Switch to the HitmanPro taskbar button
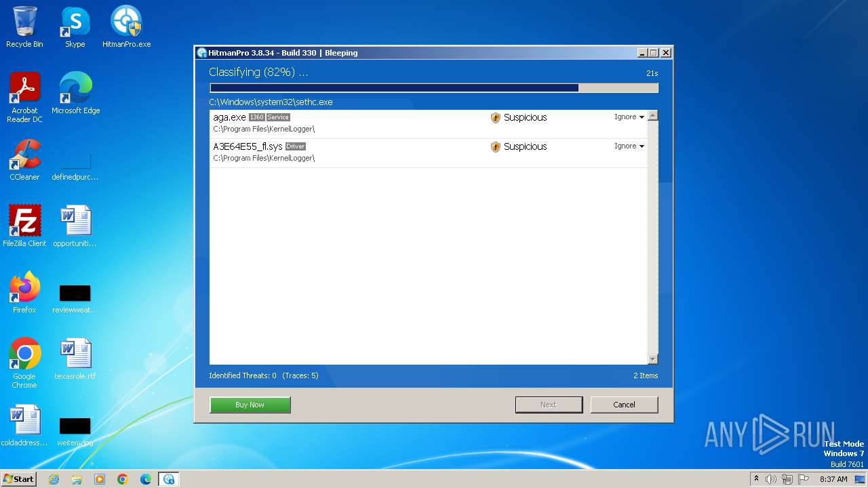Viewport: 868px width, 488px height. pyautogui.click(x=169, y=479)
